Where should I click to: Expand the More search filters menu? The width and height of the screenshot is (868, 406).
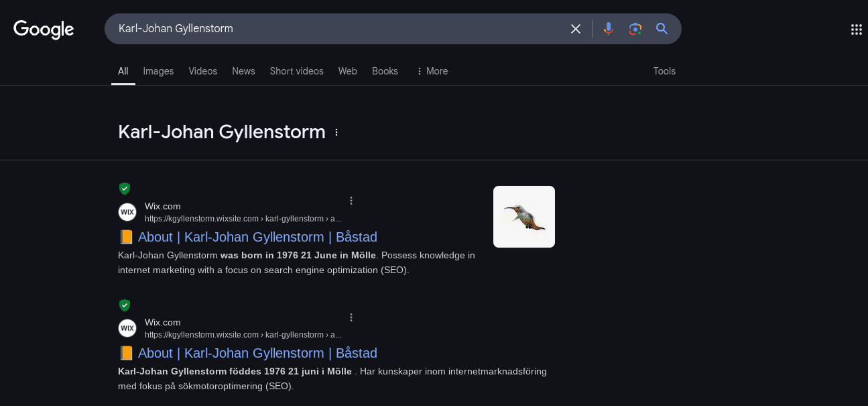coord(432,71)
